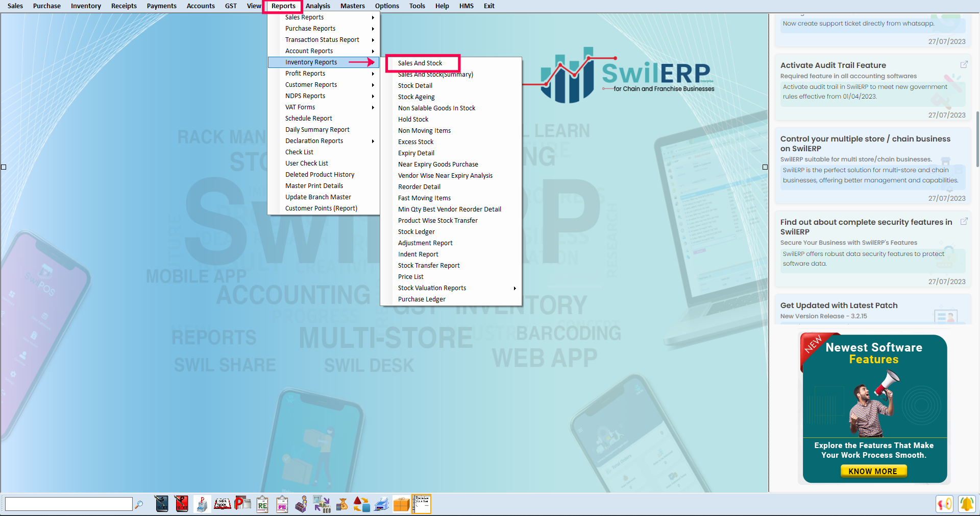Open the Receive Voucher toolbar icon

coord(422,504)
